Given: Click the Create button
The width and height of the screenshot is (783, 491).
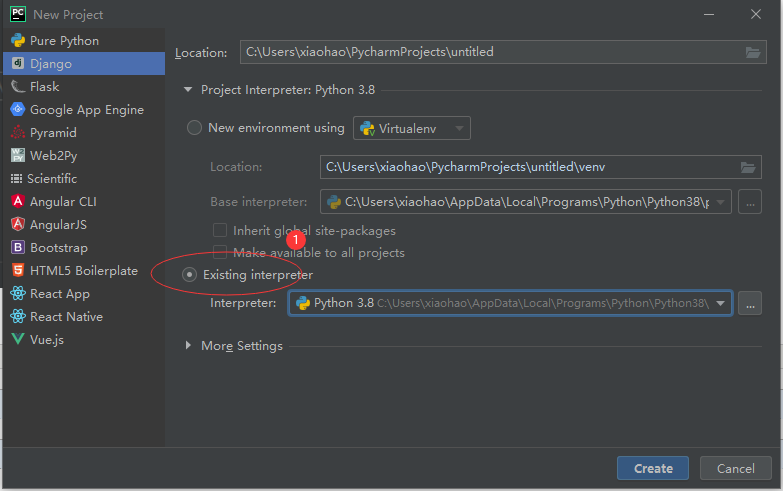Looking at the screenshot, I should 653,468.
